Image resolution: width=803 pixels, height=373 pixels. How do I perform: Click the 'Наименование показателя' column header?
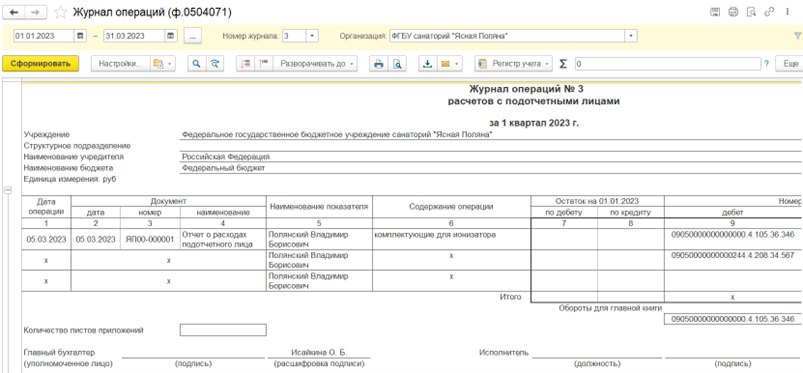(319, 206)
